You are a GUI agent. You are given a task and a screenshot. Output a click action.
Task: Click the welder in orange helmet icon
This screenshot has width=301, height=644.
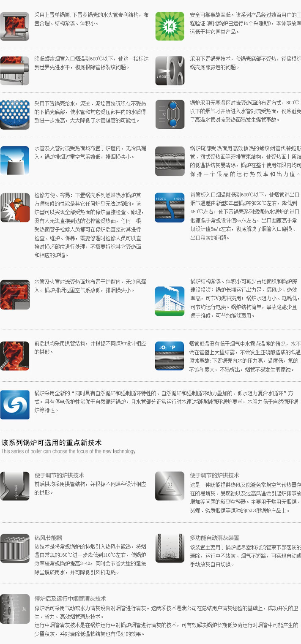[x=15, y=207]
